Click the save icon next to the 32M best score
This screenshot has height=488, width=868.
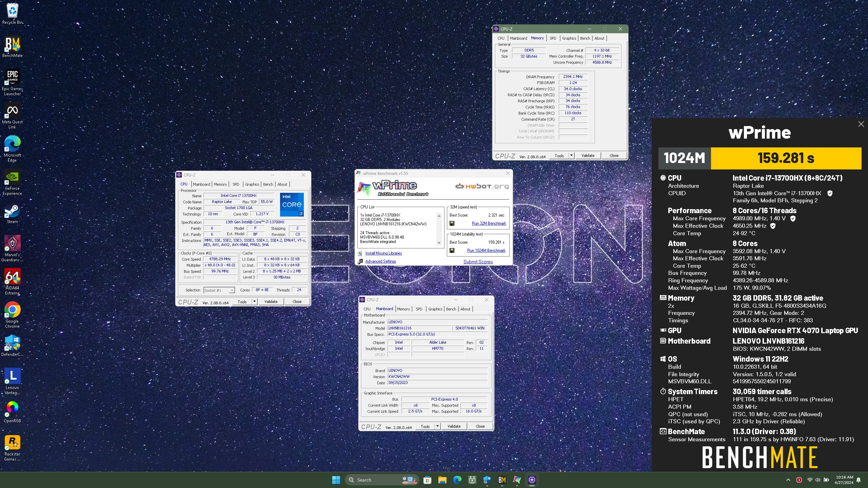[x=452, y=223]
